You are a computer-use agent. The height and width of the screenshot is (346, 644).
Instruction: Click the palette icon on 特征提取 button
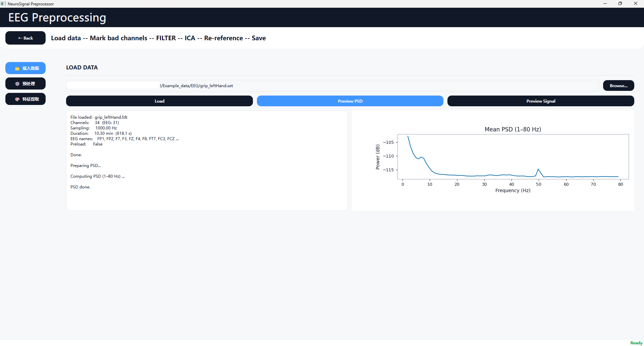click(17, 99)
